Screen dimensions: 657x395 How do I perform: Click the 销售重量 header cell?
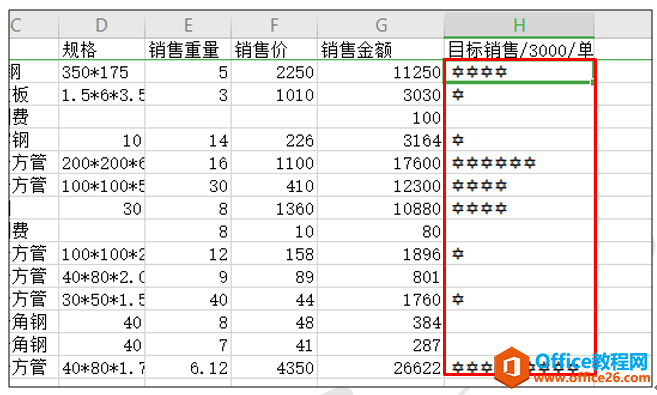188,49
